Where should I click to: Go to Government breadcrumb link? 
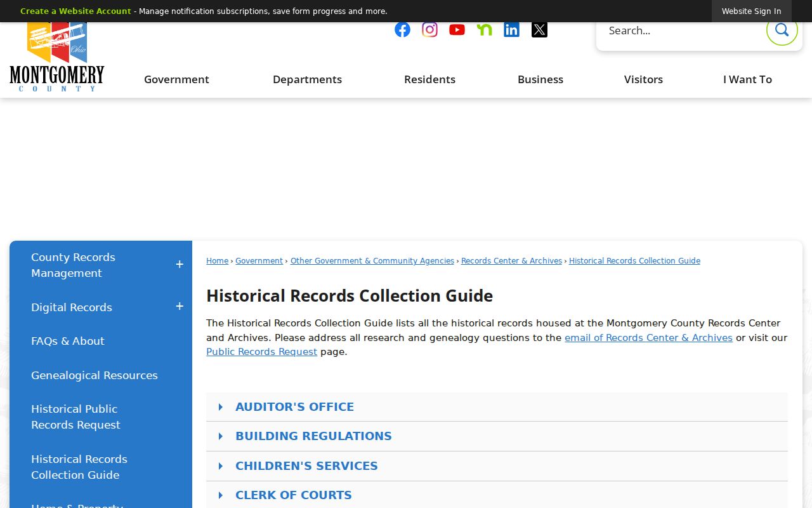(x=259, y=261)
